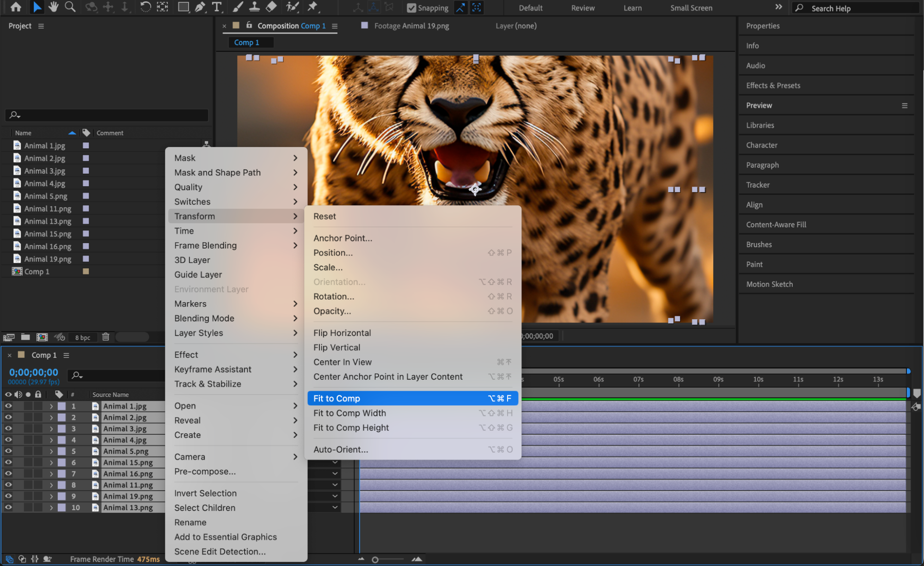
Task: Select the Rotation tool
Action: pyautogui.click(x=145, y=7)
